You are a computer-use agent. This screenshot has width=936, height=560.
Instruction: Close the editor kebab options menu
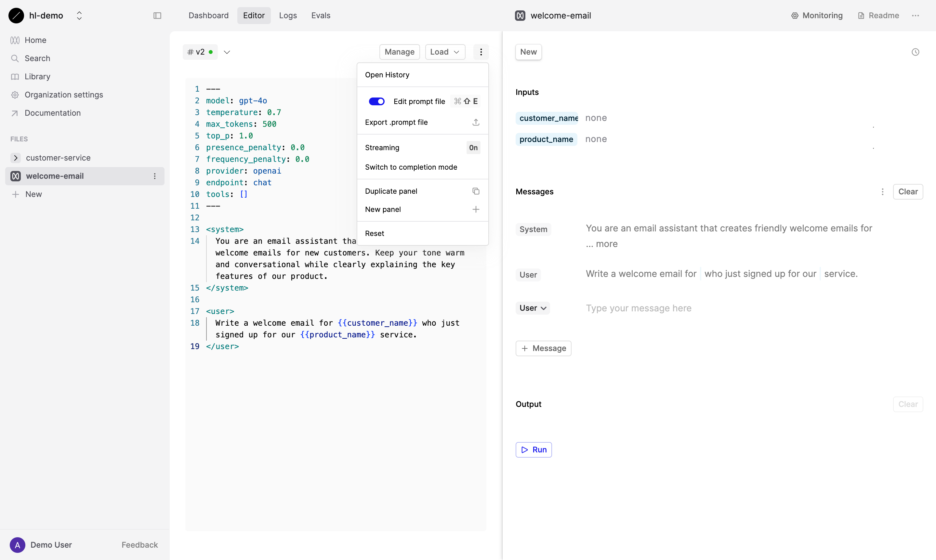click(x=481, y=52)
